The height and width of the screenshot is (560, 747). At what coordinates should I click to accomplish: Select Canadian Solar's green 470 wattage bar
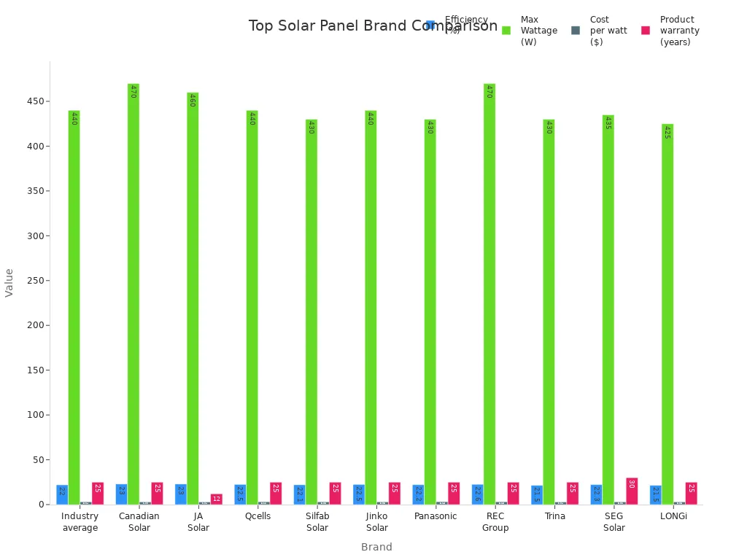click(133, 292)
